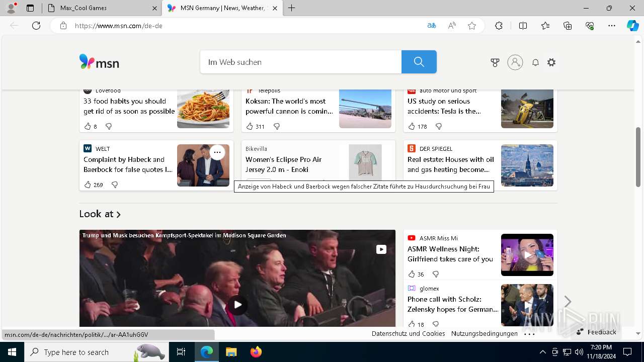Screen dimensions: 644x362
Task: Like the 33 food habits article
Action: [x=88, y=126]
